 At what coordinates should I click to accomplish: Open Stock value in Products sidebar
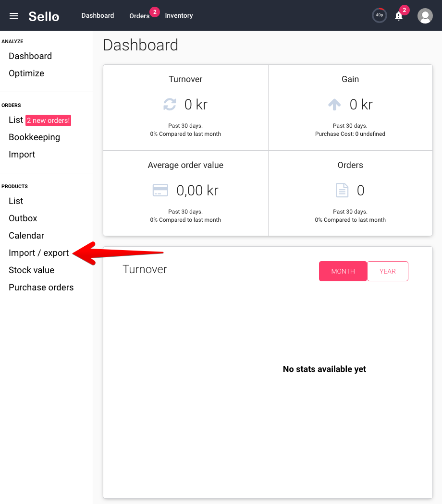coord(32,270)
